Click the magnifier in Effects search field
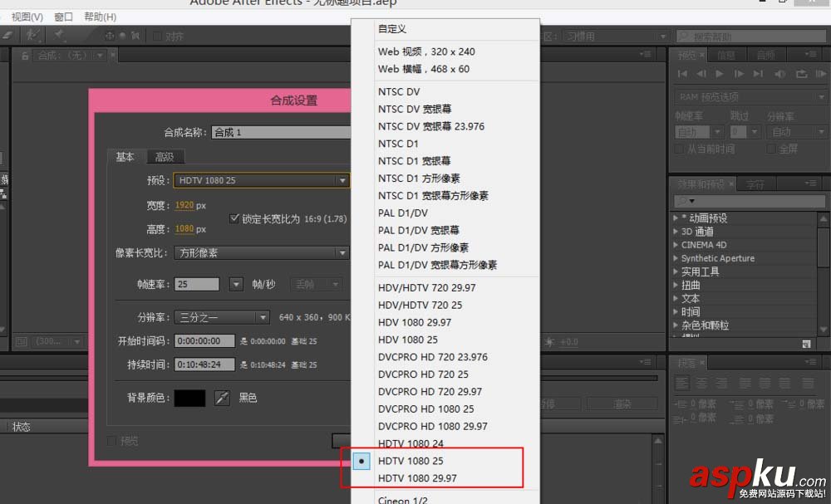Screen dimensions: 831x504 tap(682, 201)
